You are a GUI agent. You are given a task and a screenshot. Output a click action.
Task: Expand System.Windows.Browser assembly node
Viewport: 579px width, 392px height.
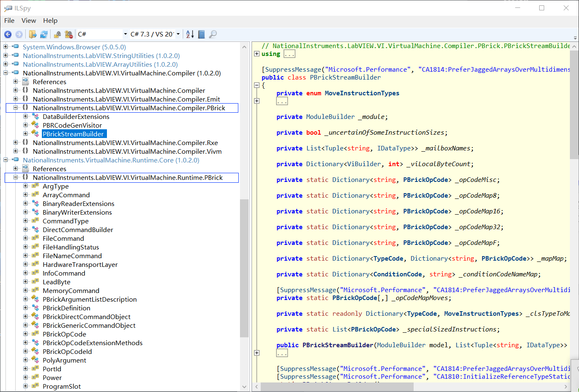(6, 47)
